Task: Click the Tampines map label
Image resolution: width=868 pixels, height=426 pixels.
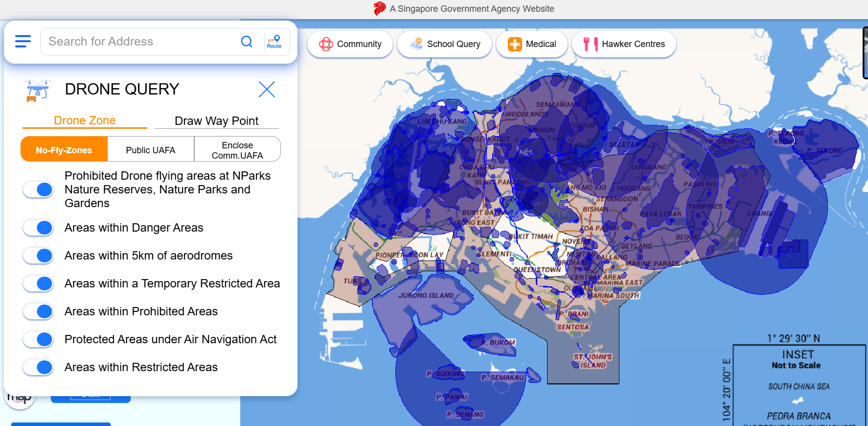Action: 705,207
